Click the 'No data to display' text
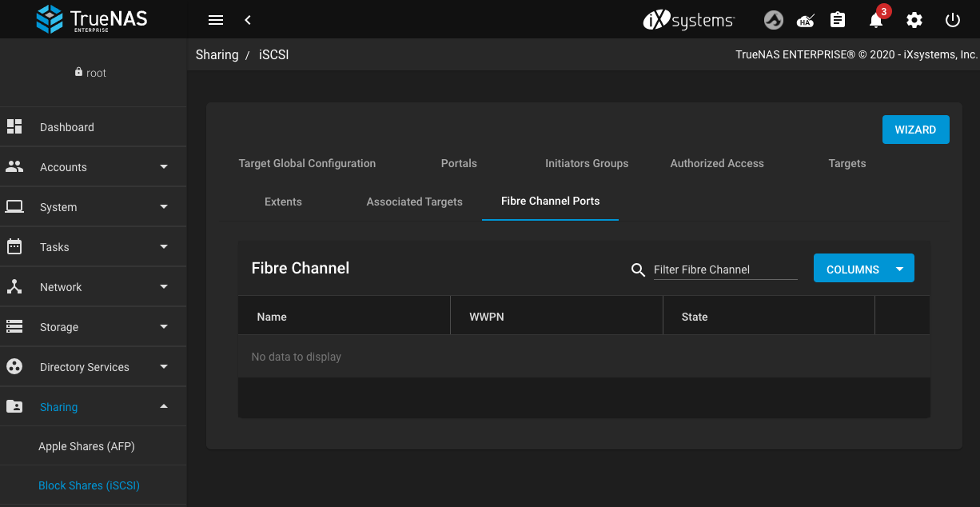Image resolution: width=980 pixels, height=507 pixels. pyautogui.click(x=296, y=357)
